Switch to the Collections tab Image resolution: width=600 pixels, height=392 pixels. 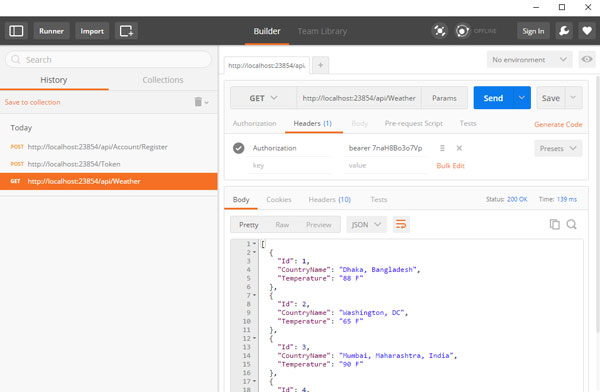[163, 80]
